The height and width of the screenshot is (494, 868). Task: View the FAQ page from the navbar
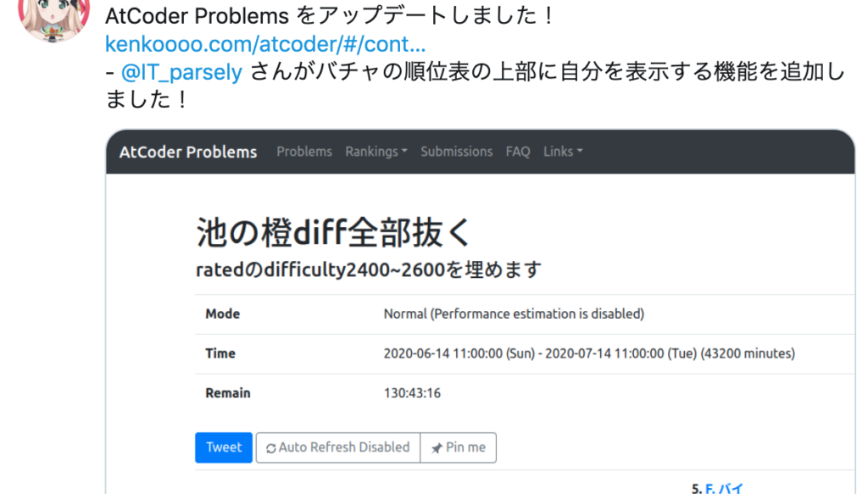[x=517, y=152]
